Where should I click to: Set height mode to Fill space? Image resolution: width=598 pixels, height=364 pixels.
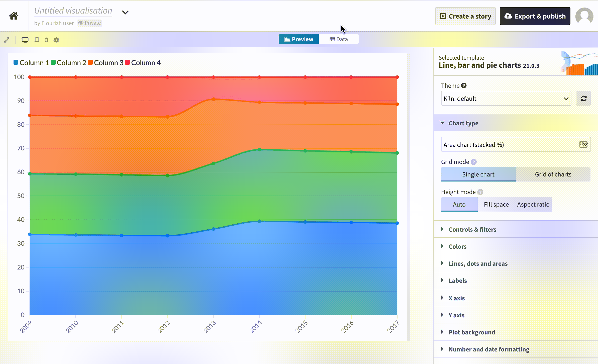point(496,204)
